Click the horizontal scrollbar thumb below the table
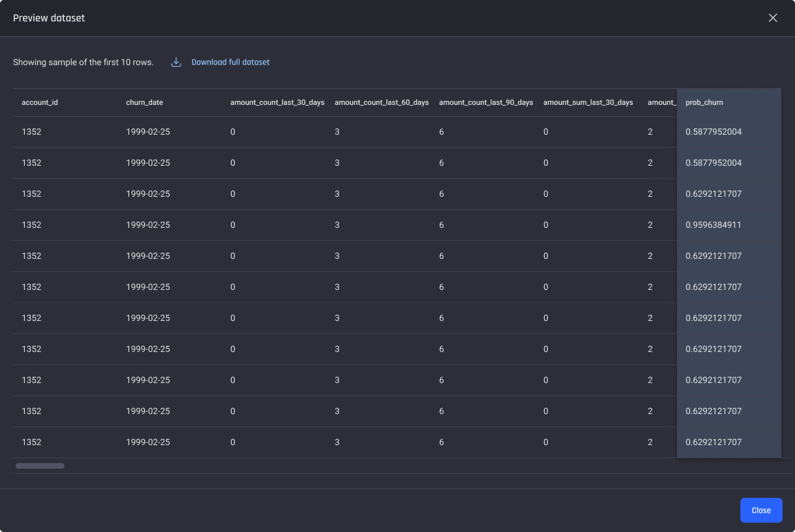The height and width of the screenshot is (532, 795). pos(40,466)
